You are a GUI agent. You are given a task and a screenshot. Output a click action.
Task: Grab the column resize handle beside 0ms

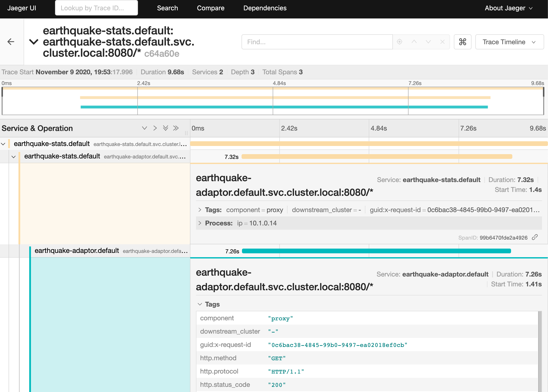point(186,133)
